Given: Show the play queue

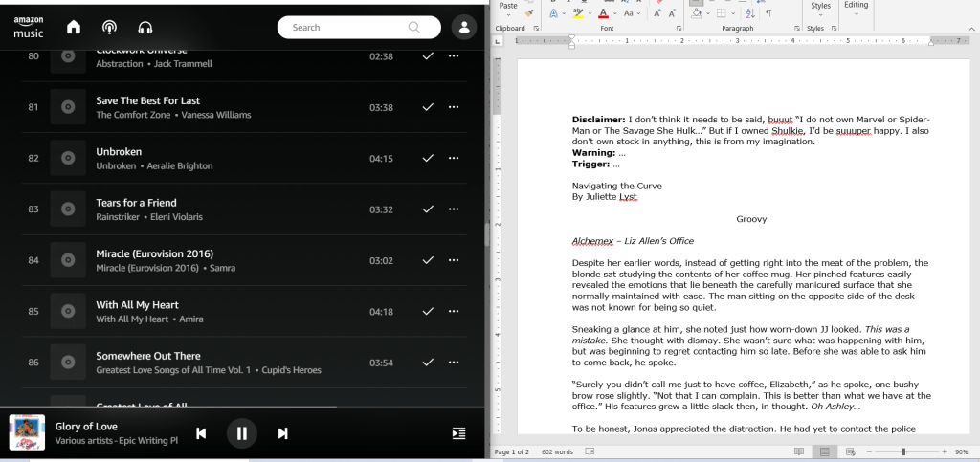Looking at the screenshot, I should tap(459, 433).
